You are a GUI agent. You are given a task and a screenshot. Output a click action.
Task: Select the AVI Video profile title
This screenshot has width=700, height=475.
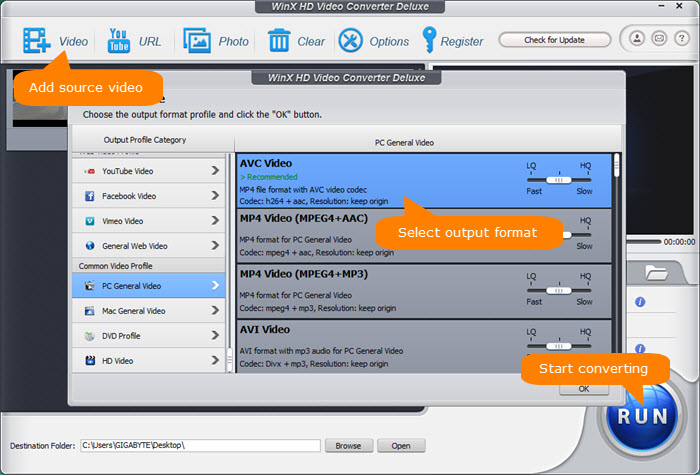click(265, 329)
